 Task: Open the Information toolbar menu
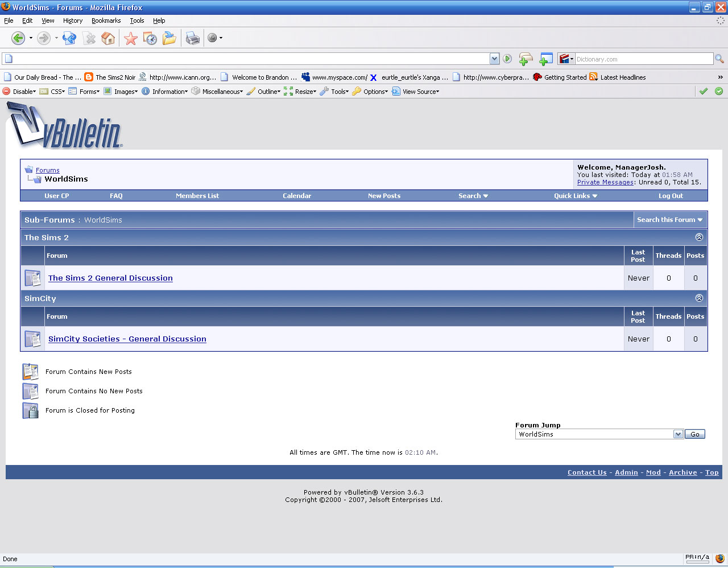pyautogui.click(x=164, y=91)
